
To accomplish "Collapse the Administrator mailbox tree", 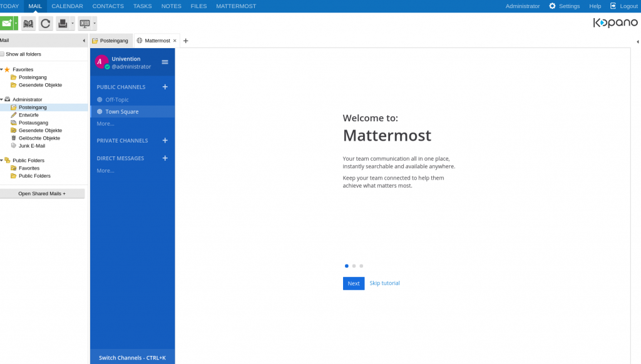I will (2, 99).
